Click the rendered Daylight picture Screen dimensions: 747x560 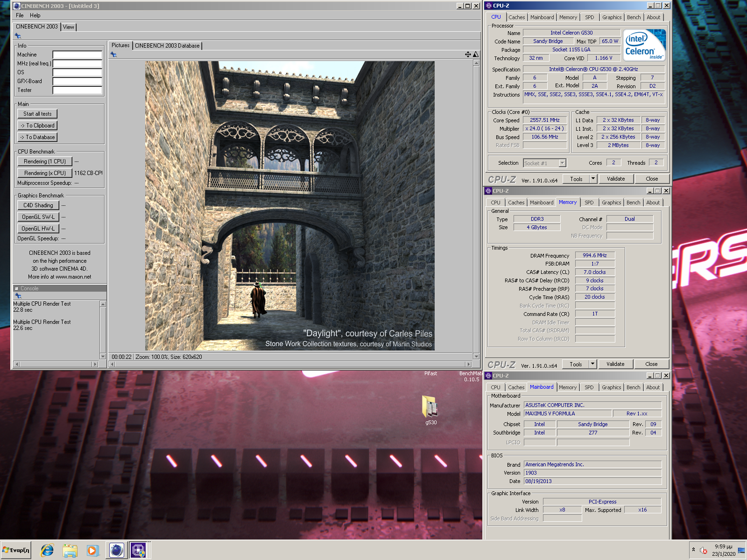(x=290, y=206)
